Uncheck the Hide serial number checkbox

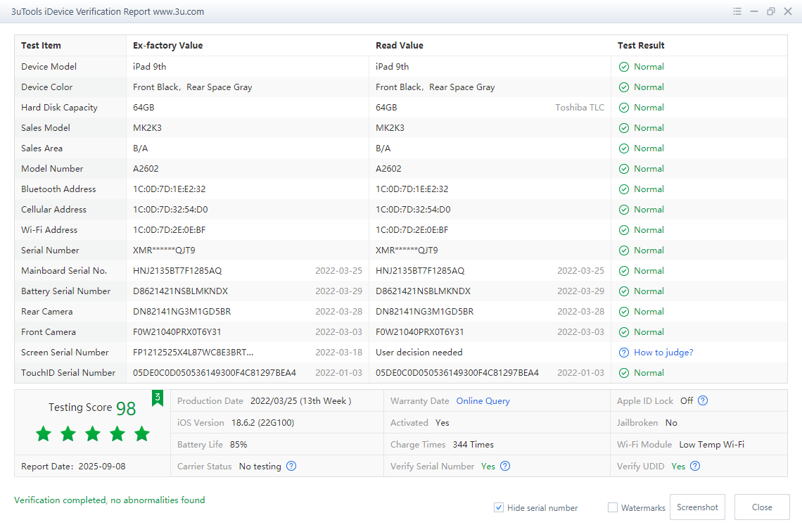click(499, 507)
